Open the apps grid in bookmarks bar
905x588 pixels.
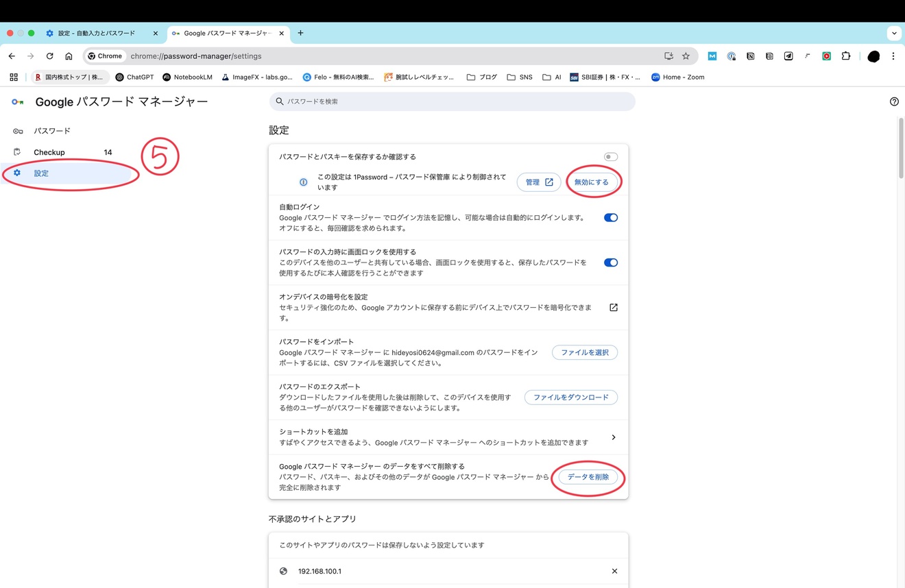[x=14, y=77]
